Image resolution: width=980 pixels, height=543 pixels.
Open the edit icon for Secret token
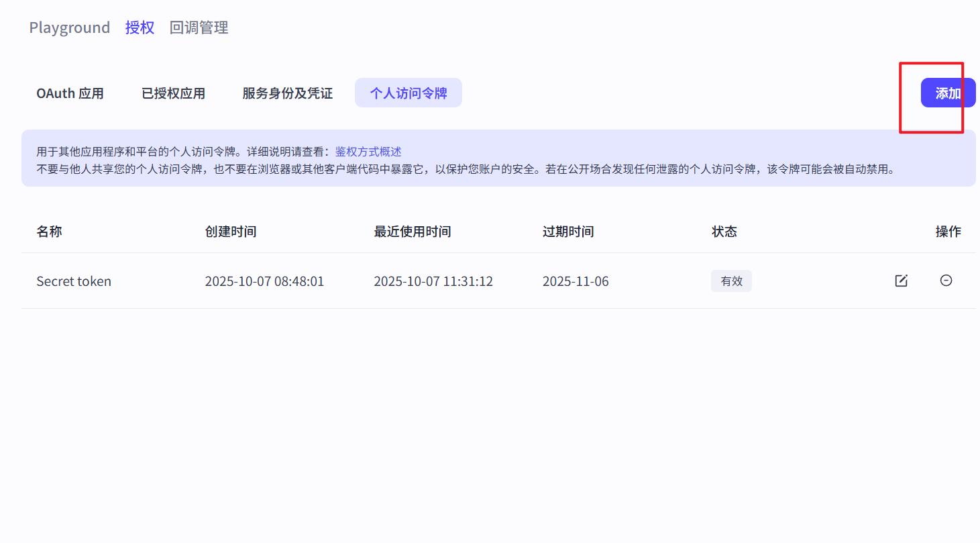(x=901, y=281)
